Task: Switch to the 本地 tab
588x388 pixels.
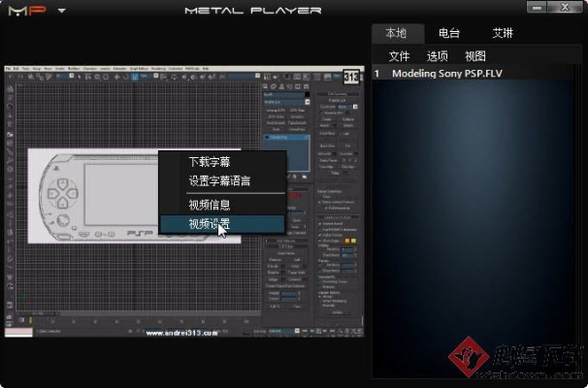Action: point(398,34)
